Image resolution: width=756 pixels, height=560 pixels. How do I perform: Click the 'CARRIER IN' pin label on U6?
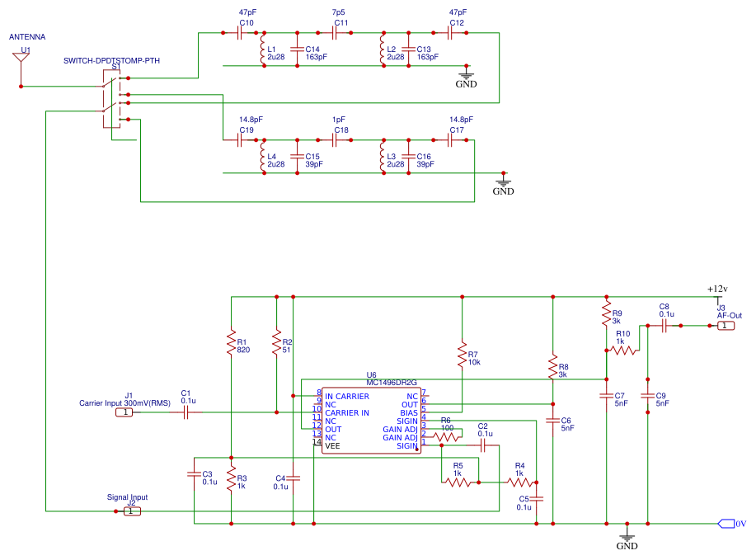point(347,413)
